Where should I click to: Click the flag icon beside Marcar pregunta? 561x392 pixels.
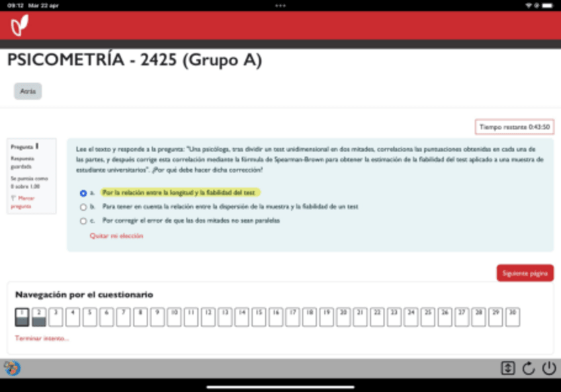13,198
